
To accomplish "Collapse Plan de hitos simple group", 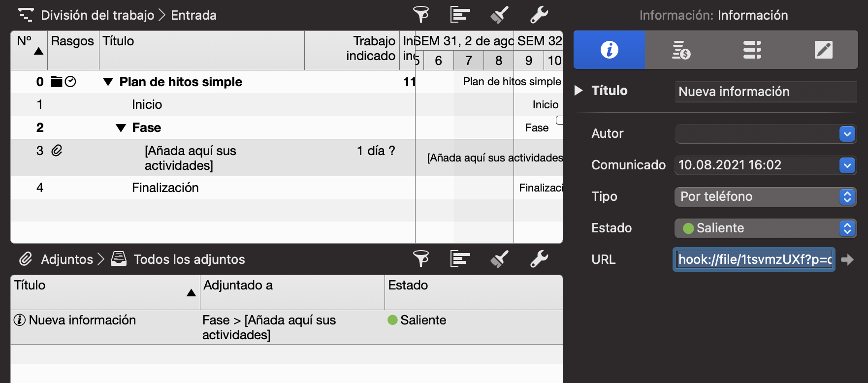I will [108, 82].
